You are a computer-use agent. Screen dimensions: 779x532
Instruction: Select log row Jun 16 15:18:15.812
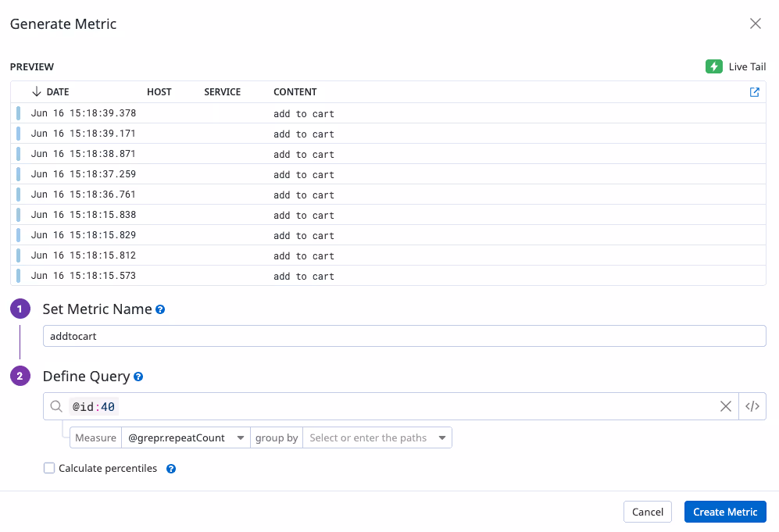(388, 255)
